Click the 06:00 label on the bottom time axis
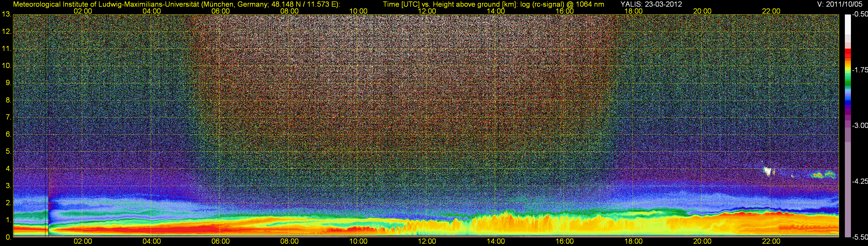Screen dimensions: 868x246 tap(220, 241)
